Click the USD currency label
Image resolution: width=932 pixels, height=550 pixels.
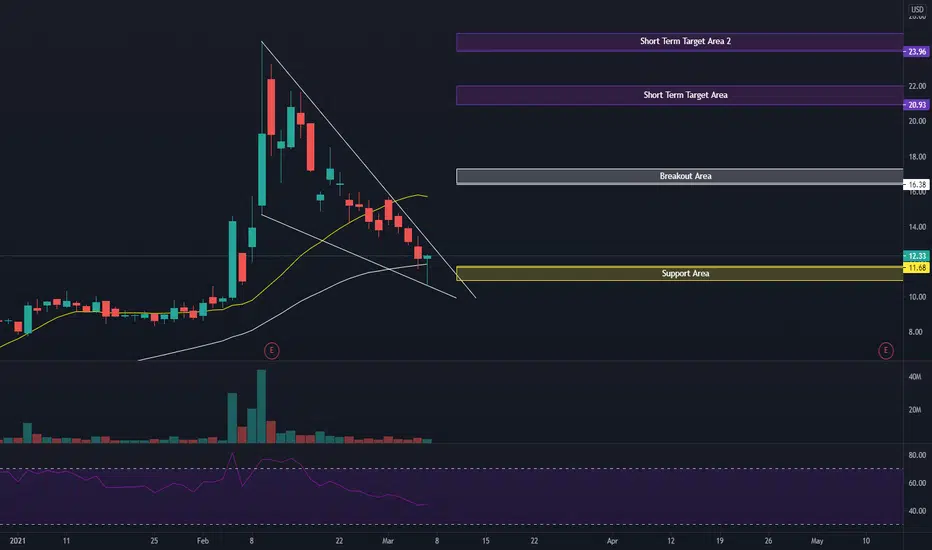tap(917, 10)
